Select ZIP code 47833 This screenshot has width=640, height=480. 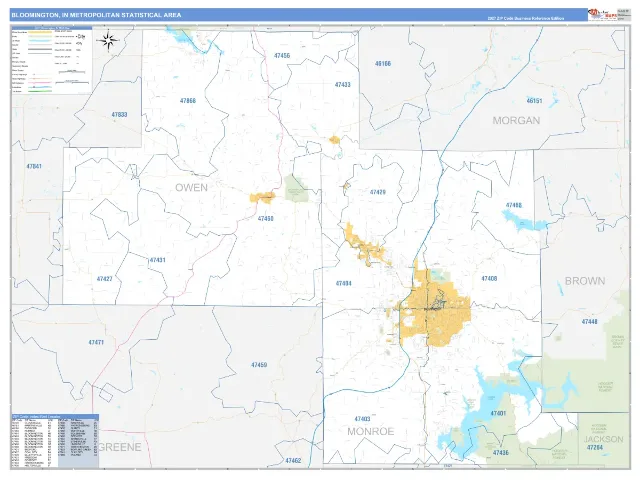119,115
